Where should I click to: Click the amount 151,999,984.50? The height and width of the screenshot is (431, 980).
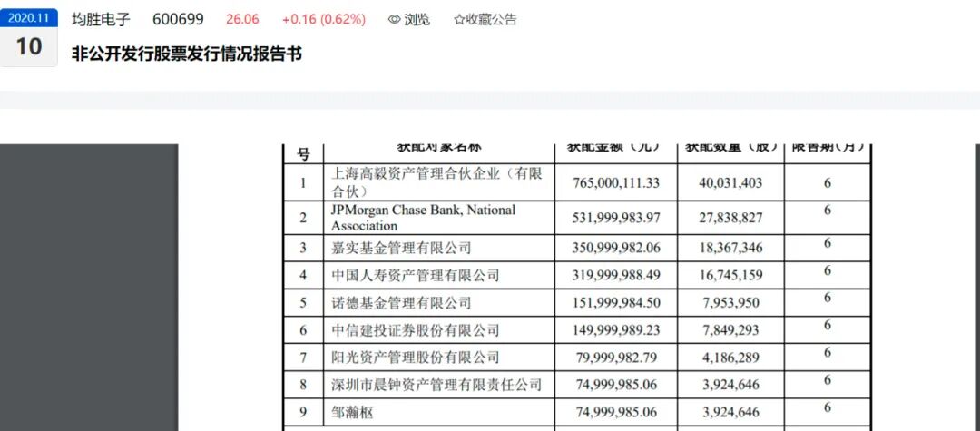click(615, 303)
